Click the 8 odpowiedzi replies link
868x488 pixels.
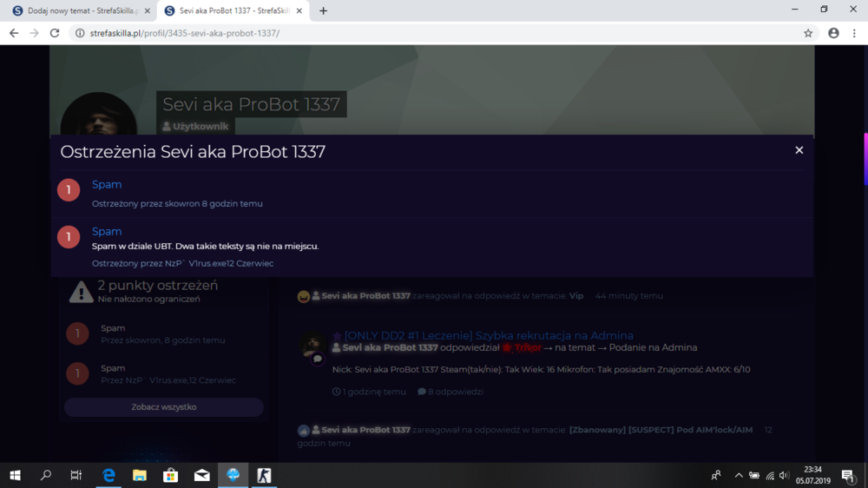450,392
